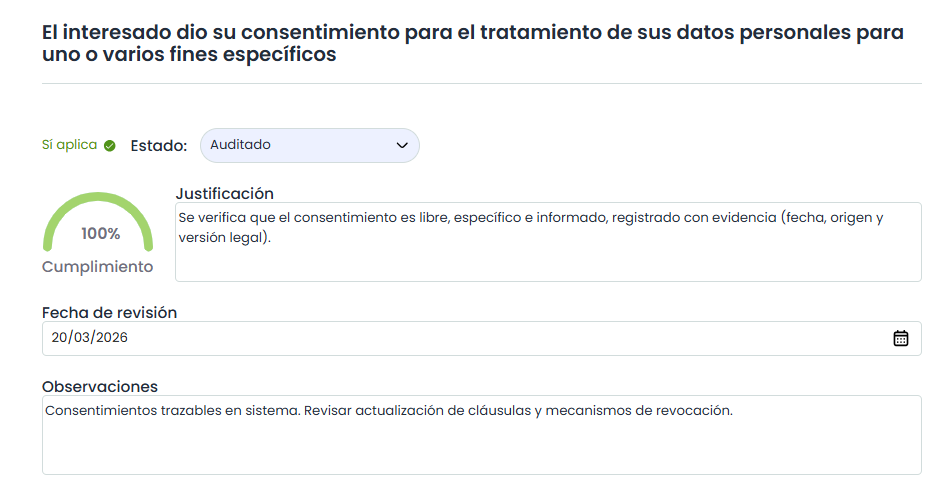The image size is (945, 501).
Task: Click the green checkmark beside Sí aplica
Action: coord(110,145)
